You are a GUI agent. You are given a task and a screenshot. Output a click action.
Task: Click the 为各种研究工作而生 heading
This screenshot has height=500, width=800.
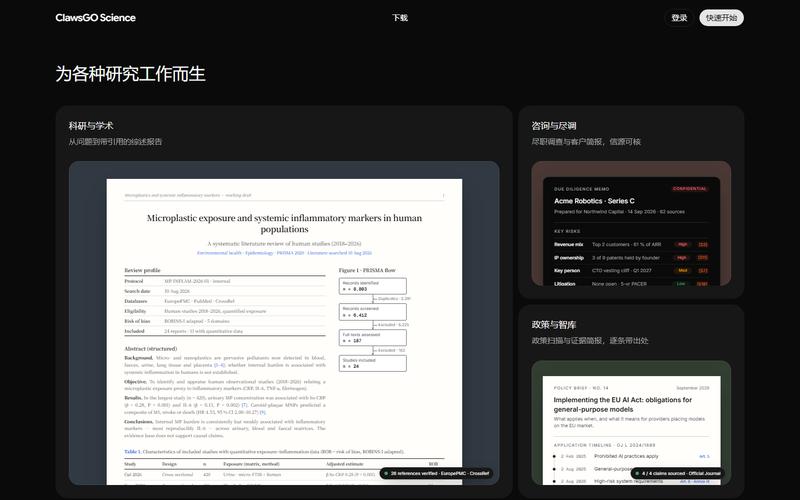tap(130, 74)
